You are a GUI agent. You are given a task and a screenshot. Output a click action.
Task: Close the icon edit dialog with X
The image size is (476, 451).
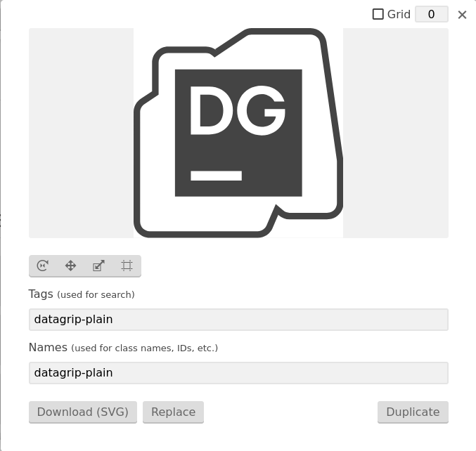(x=462, y=15)
